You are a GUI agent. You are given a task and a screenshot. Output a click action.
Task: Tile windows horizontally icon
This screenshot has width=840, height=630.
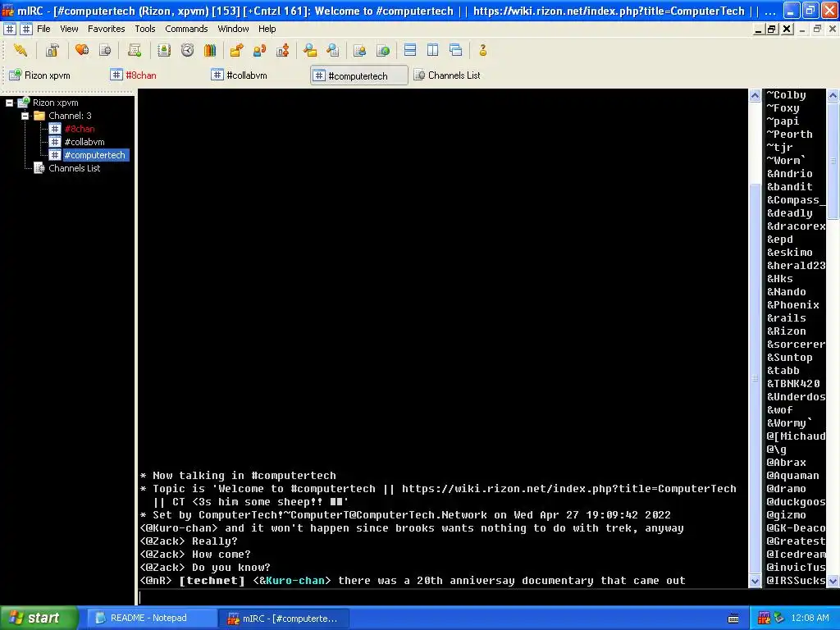(x=410, y=50)
